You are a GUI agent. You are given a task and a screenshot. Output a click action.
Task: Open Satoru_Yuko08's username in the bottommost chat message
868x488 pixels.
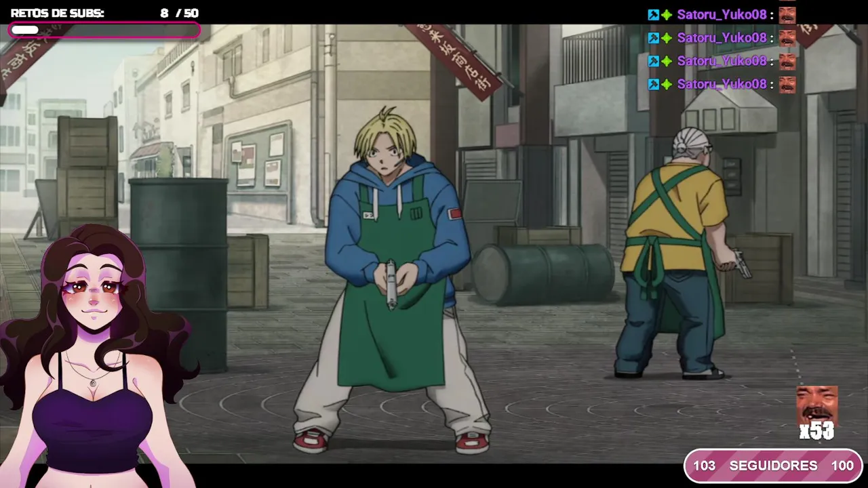click(x=722, y=84)
